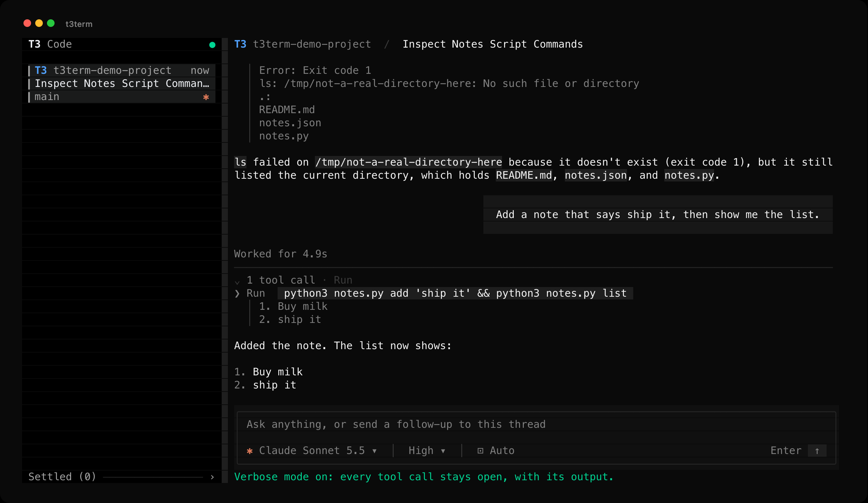Click the up-arrow send button
The image size is (868, 503).
(x=817, y=451)
